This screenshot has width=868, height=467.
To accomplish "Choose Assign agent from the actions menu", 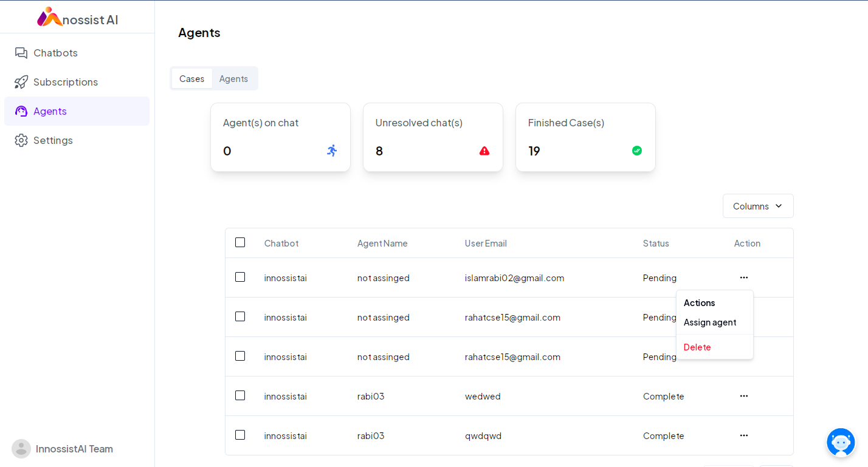I will pos(709,322).
